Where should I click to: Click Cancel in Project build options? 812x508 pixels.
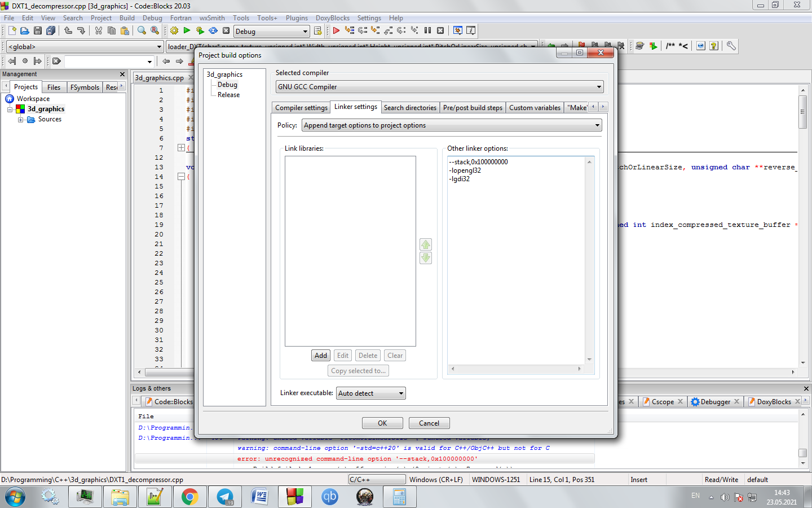click(429, 423)
